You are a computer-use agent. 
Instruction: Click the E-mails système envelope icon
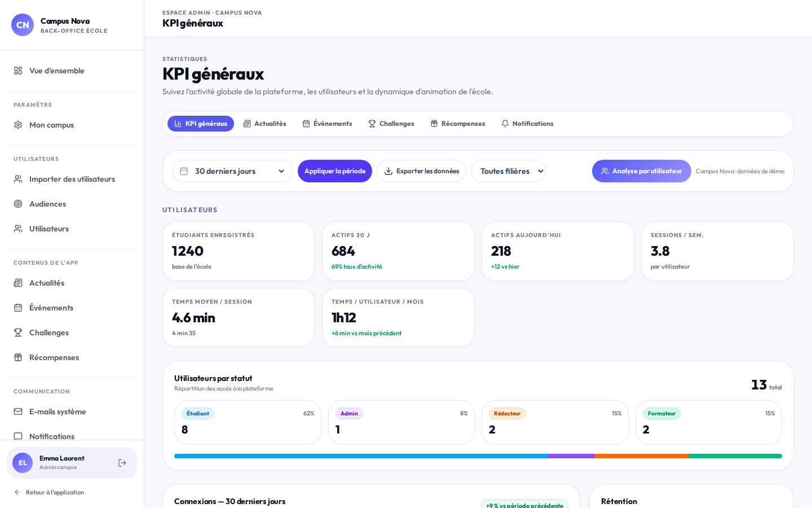click(x=18, y=411)
